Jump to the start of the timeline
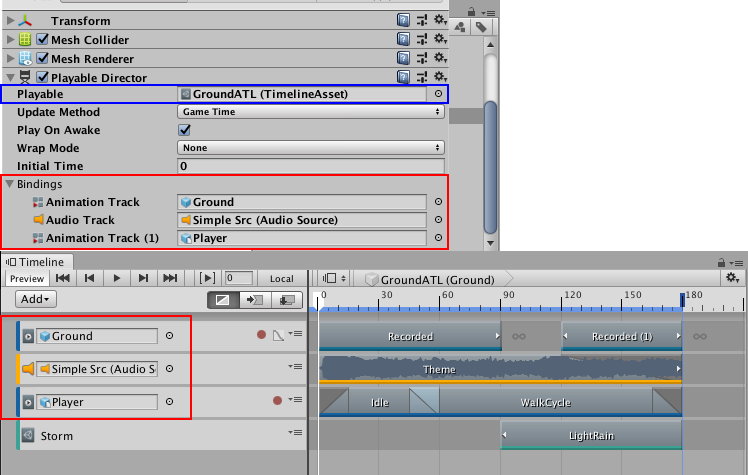 click(63, 278)
